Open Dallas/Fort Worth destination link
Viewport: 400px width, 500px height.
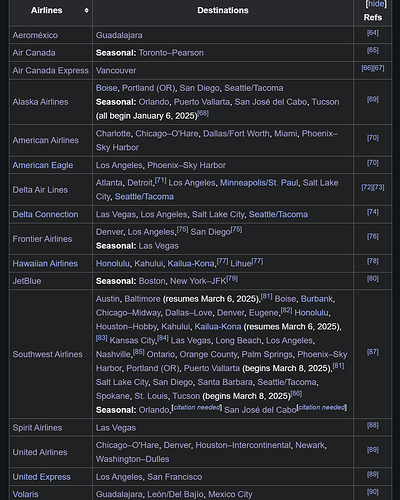236,133
